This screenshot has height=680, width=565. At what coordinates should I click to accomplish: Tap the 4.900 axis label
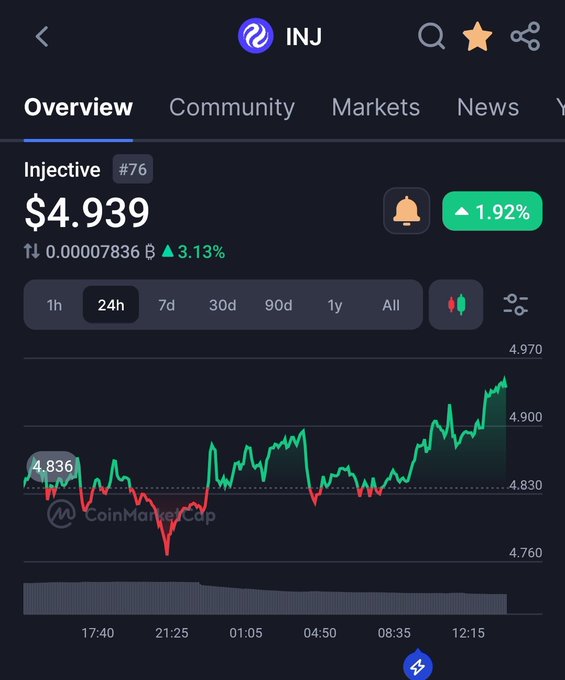click(x=526, y=417)
